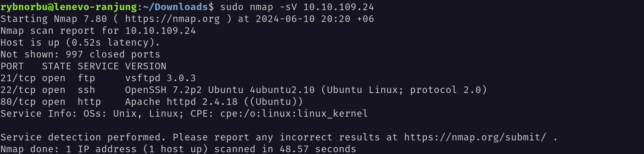Select the 21/tcp port entry
This screenshot has width=644, height=154.
point(18,78)
